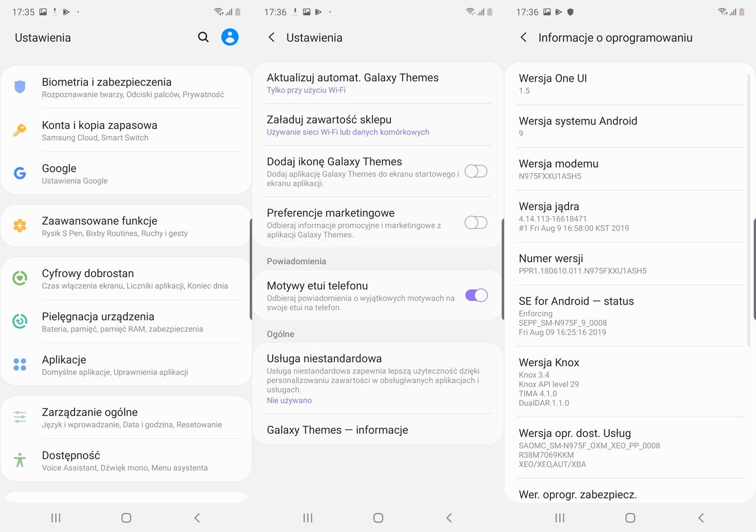Tap the Biometria shield icon
Image resolution: width=756 pixels, height=532 pixels.
click(20, 87)
